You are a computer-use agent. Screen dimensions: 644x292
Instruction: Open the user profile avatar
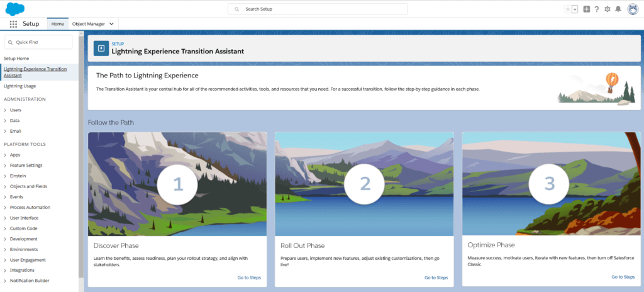pyautogui.click(x=633, y=9)
